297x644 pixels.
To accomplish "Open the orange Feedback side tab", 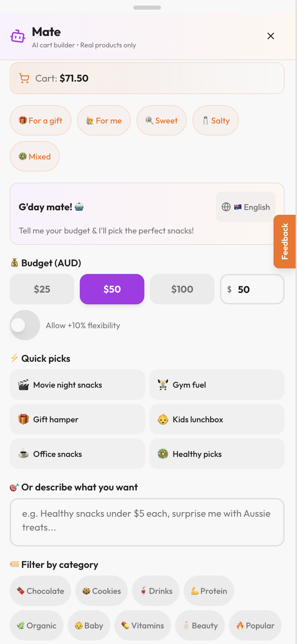I will tap(285, 241).
